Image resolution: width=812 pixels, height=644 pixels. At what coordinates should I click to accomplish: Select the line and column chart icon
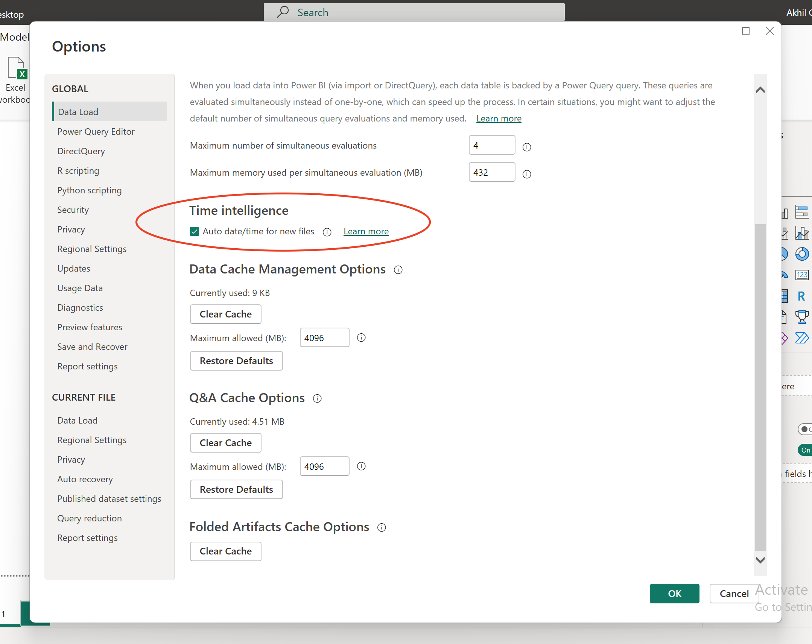pos(802,233)
